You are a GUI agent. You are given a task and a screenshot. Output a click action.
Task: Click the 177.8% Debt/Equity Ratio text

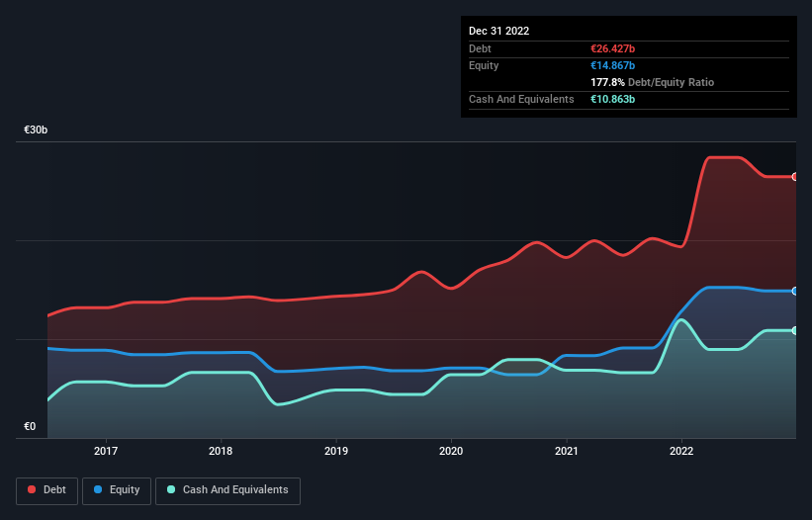pyautogui.click(x=652, y=82)
